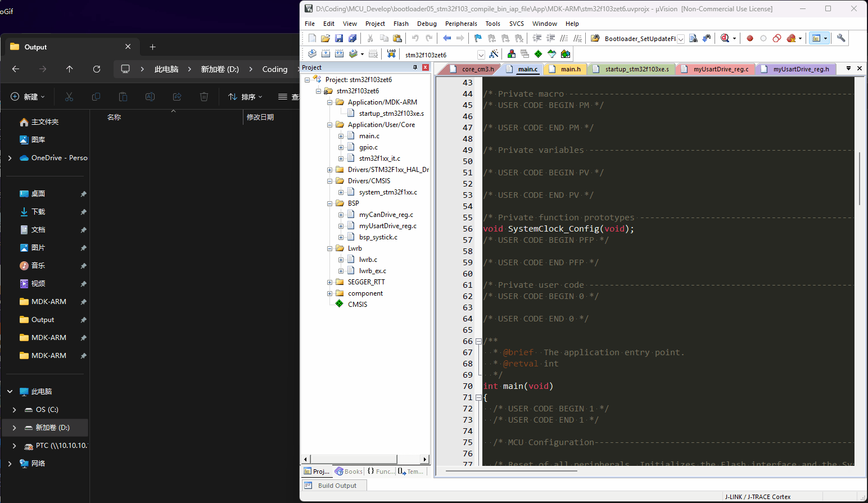Image resolution: width=868 pixels, height=503 pixels.
Task: Toggle Project panel auto-hide pin
Action: [x=415, y=67]
